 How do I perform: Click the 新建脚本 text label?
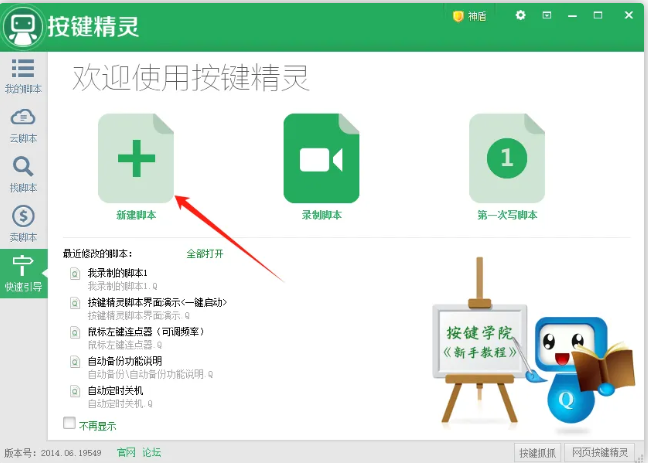[136, 215]
